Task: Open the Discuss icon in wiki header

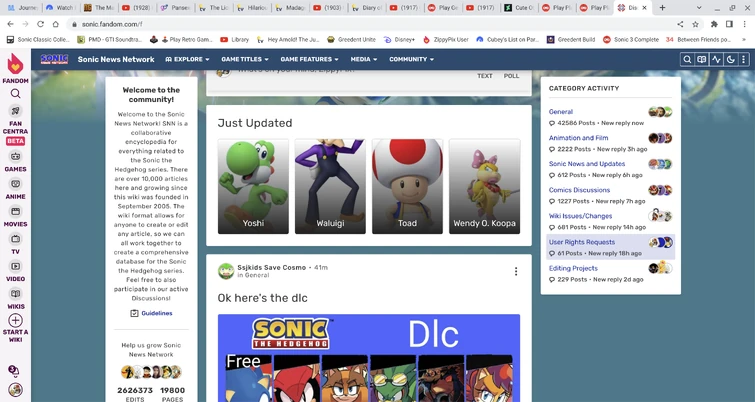Action: coord(702,59)
